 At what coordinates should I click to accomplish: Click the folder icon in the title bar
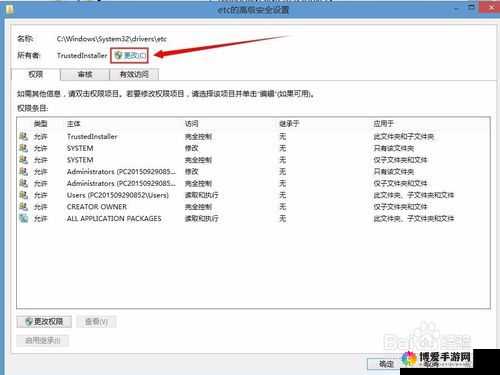point(10,9)
